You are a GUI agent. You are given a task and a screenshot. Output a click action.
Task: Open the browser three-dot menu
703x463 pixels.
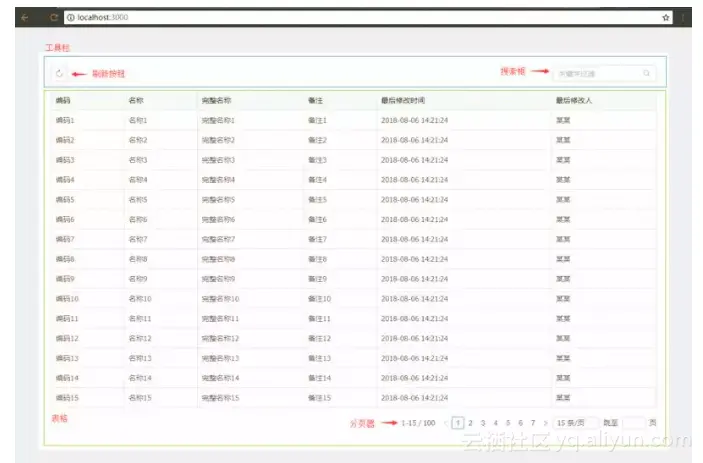683,17
